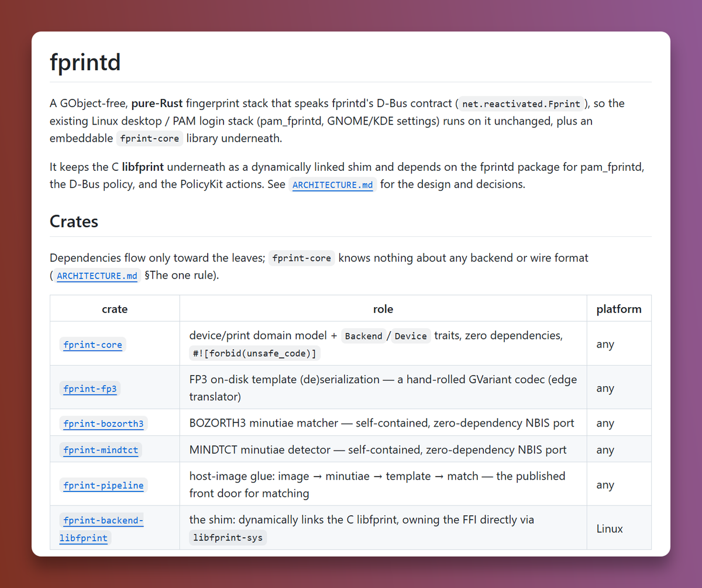Screen dimensions: 702x588
Task: Click the Linux platform cell
Action: 610,529
